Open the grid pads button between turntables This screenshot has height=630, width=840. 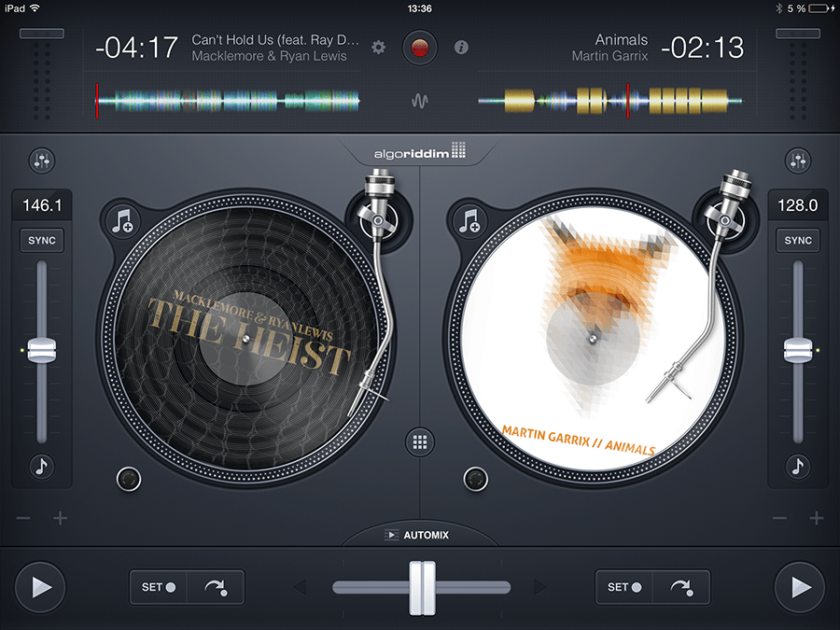click(x=420, y=442)
